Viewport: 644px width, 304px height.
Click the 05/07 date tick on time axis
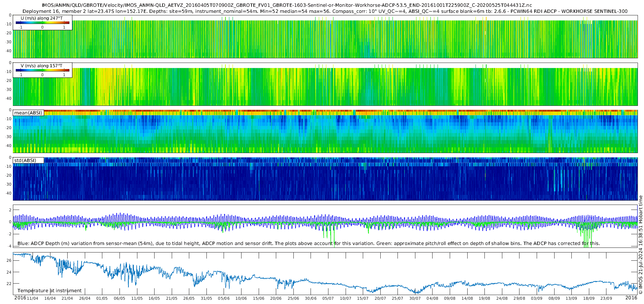coord(328,298)
